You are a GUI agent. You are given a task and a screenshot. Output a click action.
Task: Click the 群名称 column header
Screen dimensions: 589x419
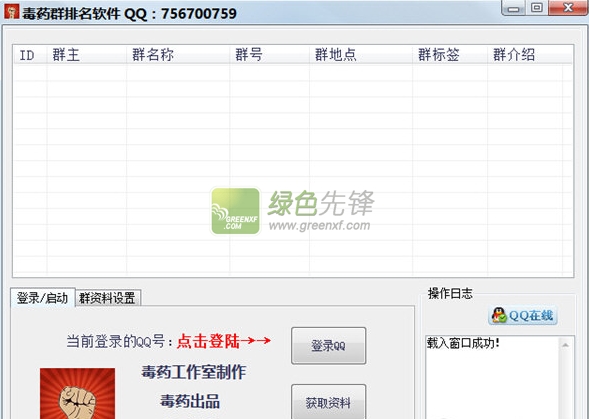point(178,55)
